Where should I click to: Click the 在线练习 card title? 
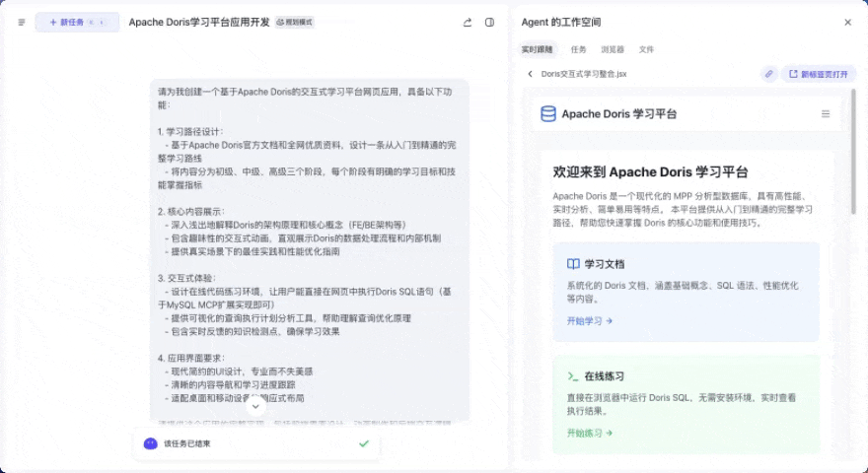tap(605, 376)
